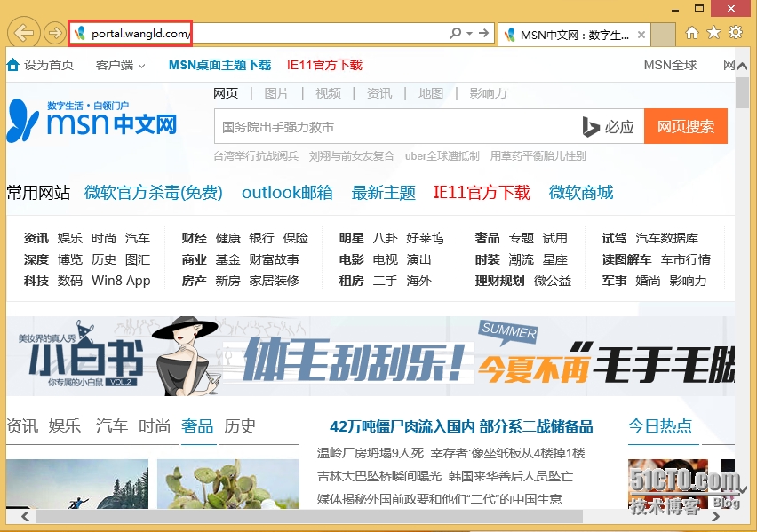This screenshot has height=532, width=757.
Task: Click the search magnifier icon in address bar
Action: (455, 34)
